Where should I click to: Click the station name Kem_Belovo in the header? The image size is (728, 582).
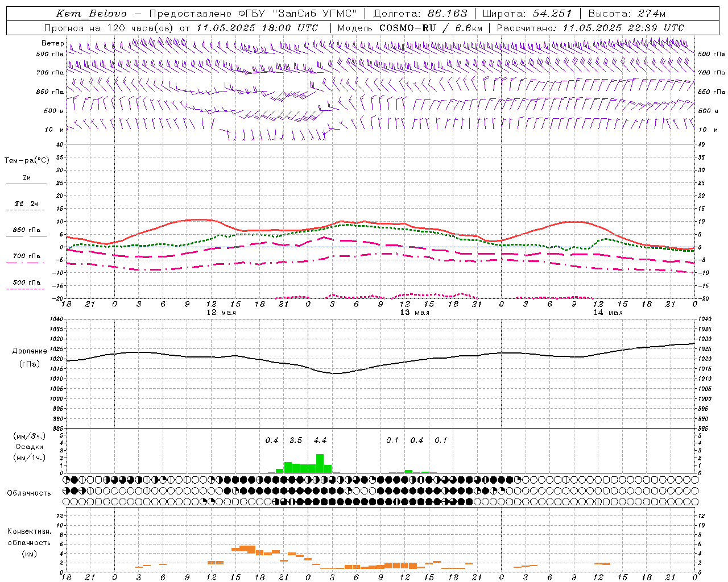coord(92,14)
